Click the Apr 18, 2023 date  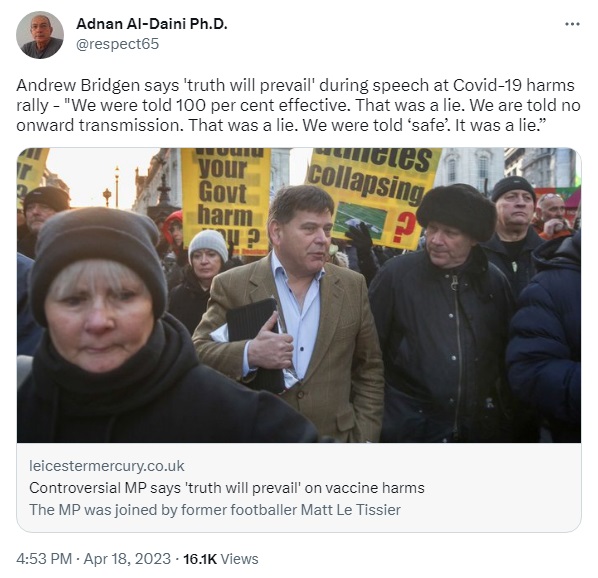[x=127, y=559]
